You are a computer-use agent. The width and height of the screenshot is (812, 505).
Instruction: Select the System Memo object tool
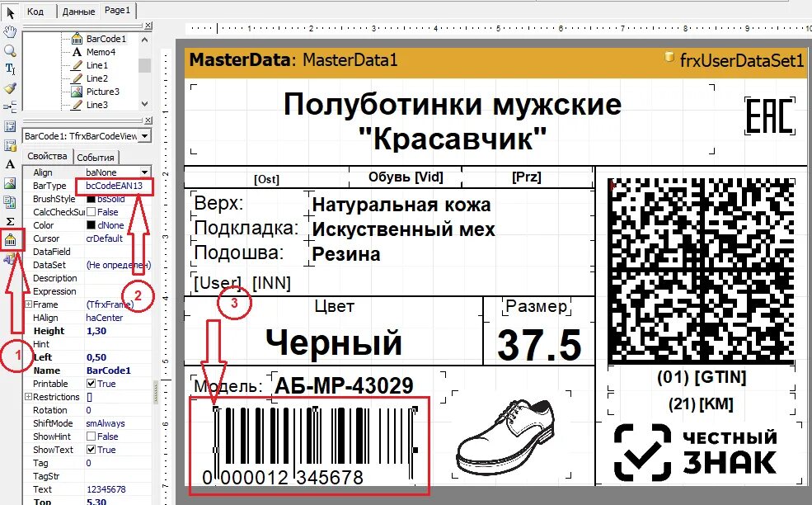[x=11, y=145]
